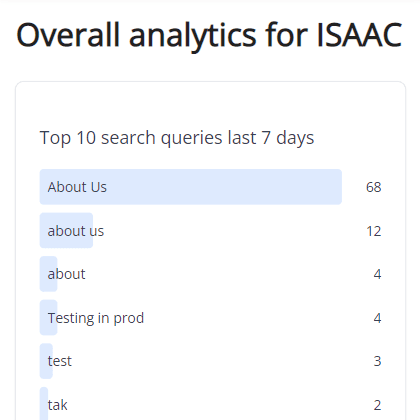Select the lowercase "about us" query bar
This screenshot has height=420, width=420.
[66, 230]
